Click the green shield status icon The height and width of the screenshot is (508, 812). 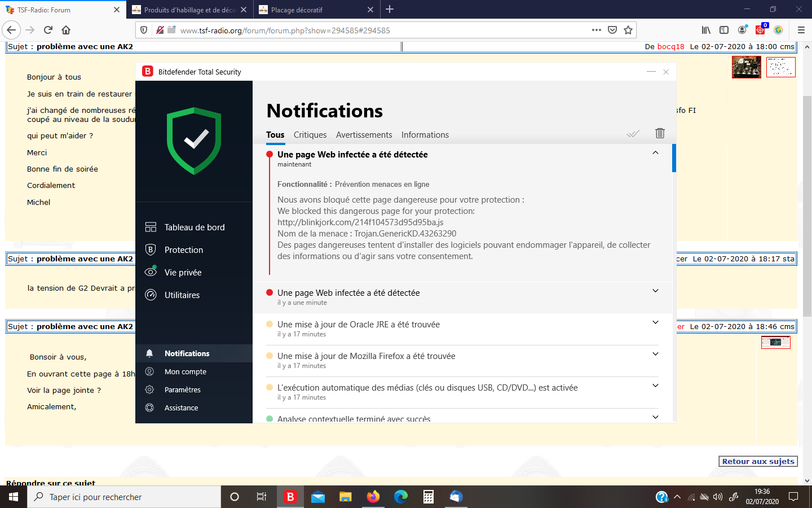click(x=194, y=141)
